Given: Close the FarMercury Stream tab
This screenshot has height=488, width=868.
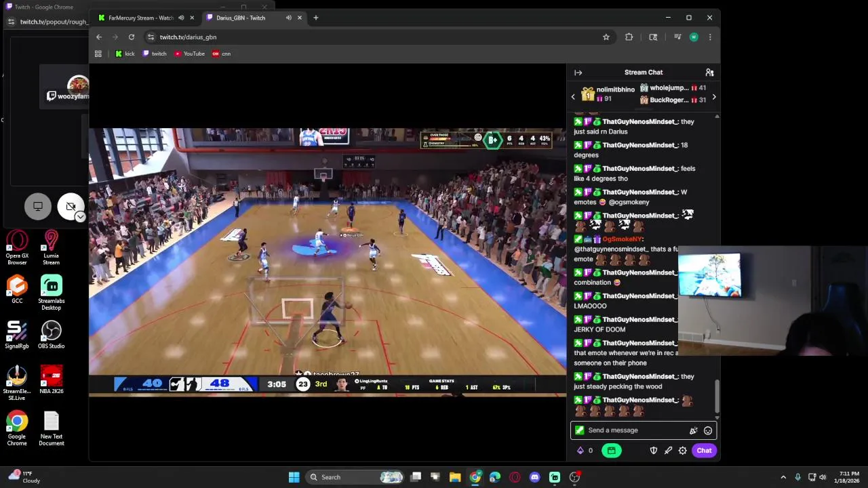Looking at the screenshot, I should 192,18.
